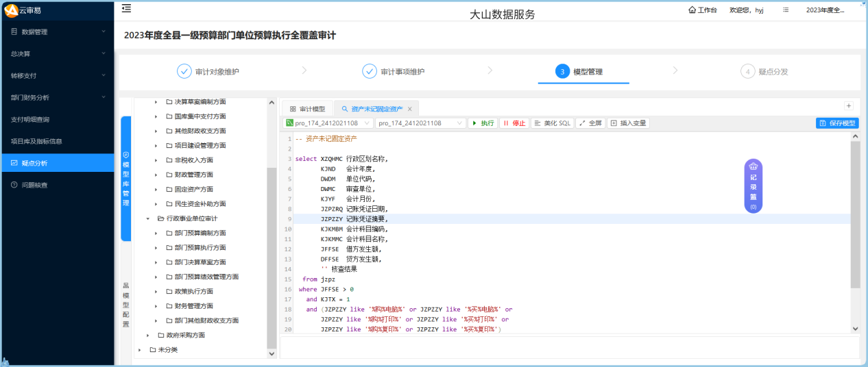
Task: Expand the 其他财政收支方面 tree node
Action: [x=156, y=131]
